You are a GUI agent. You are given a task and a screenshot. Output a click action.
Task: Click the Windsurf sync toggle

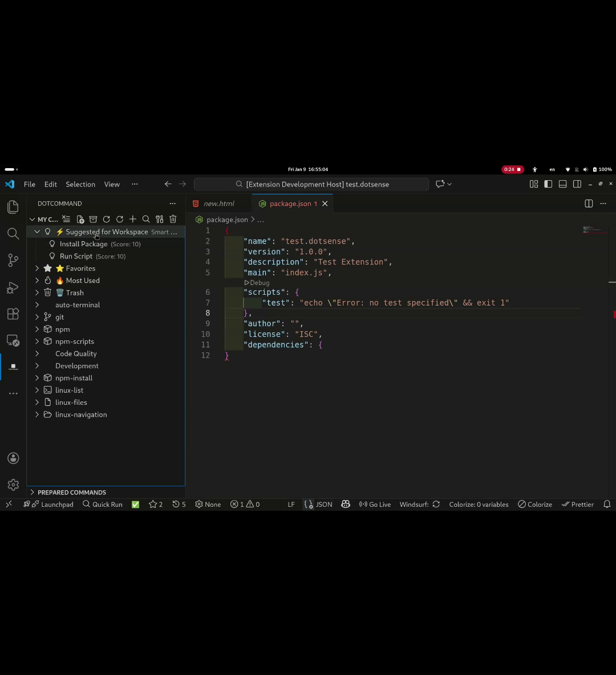(x=436, y=504)
